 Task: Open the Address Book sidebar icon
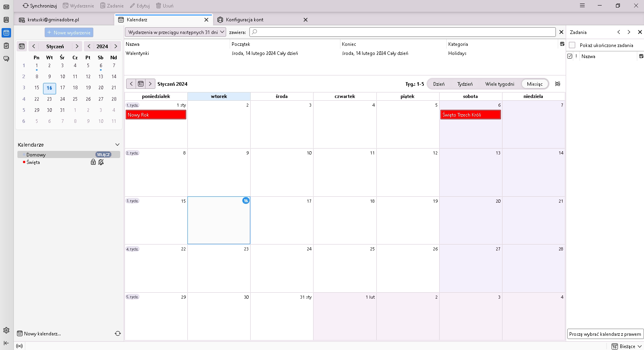pos(6,20)
